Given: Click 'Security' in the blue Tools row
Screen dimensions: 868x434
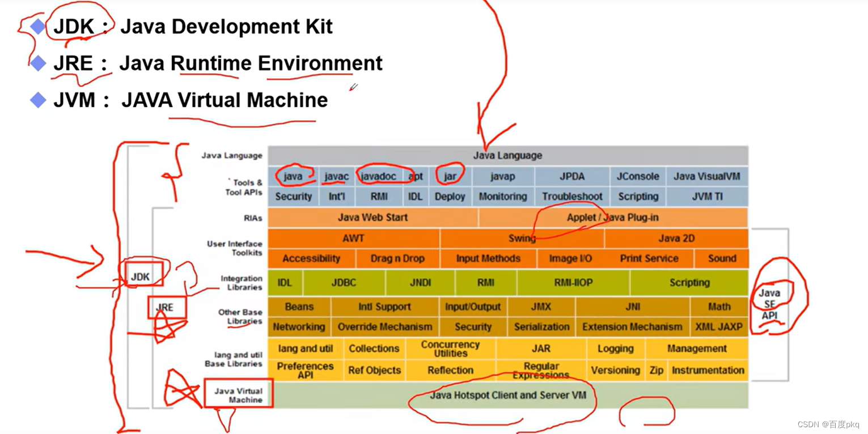Looking at the screenshot, I should click(x=293, y=197).
